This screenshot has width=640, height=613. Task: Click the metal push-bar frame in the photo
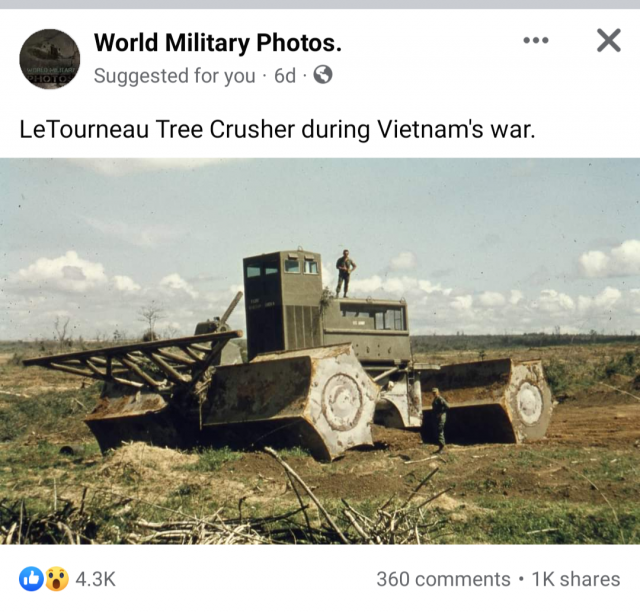tap(133, 357)
